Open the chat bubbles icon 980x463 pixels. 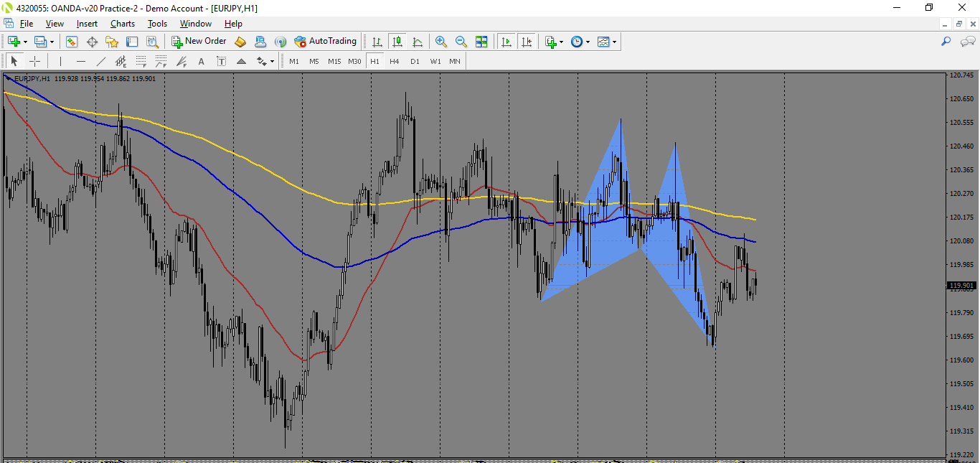pos(967,42)
